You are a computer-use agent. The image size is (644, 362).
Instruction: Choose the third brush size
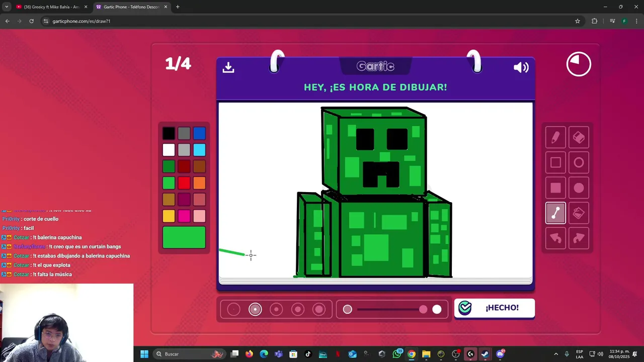click(276, 309)
